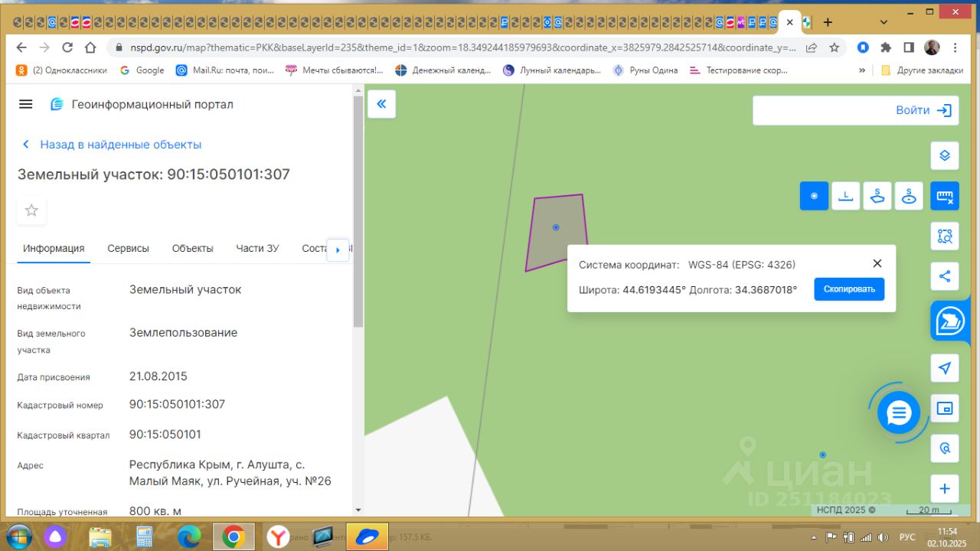
Task: Click Назад в найденные объекты link
Action: [x=120, y=144]
